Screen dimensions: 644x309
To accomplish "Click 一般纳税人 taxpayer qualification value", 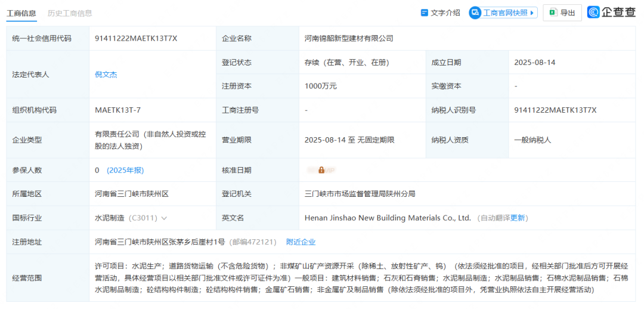I will 532,140.
